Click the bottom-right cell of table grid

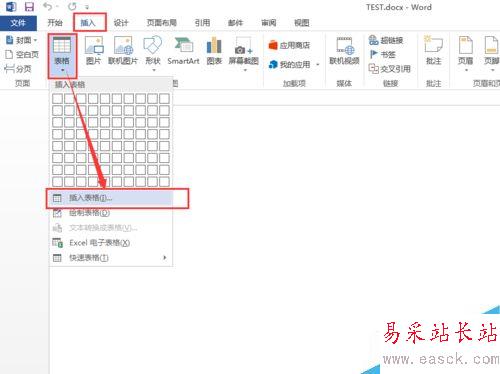click(x=164, y=182)
